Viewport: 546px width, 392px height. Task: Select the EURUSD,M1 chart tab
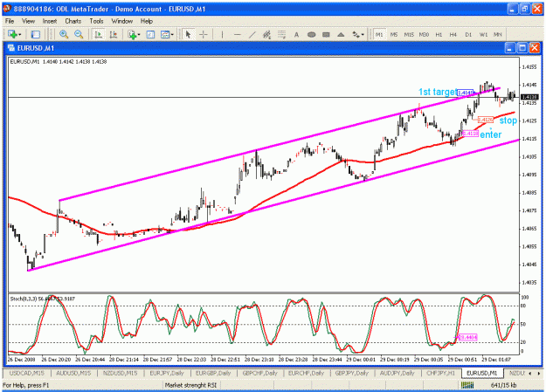point(482,373)
